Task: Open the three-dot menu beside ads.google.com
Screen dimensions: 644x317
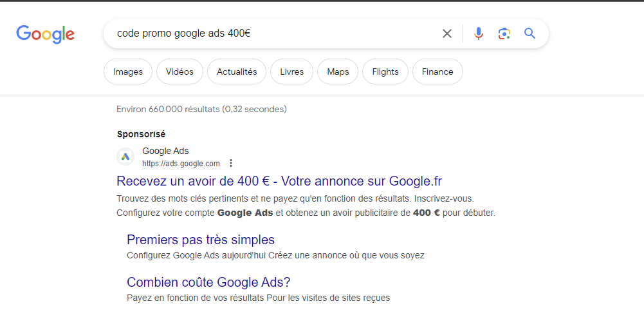Action: (231, 163)
